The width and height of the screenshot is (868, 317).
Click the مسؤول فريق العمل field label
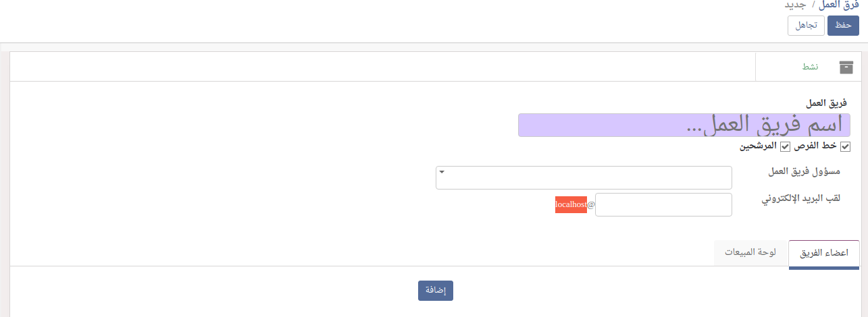pos(804,172)
